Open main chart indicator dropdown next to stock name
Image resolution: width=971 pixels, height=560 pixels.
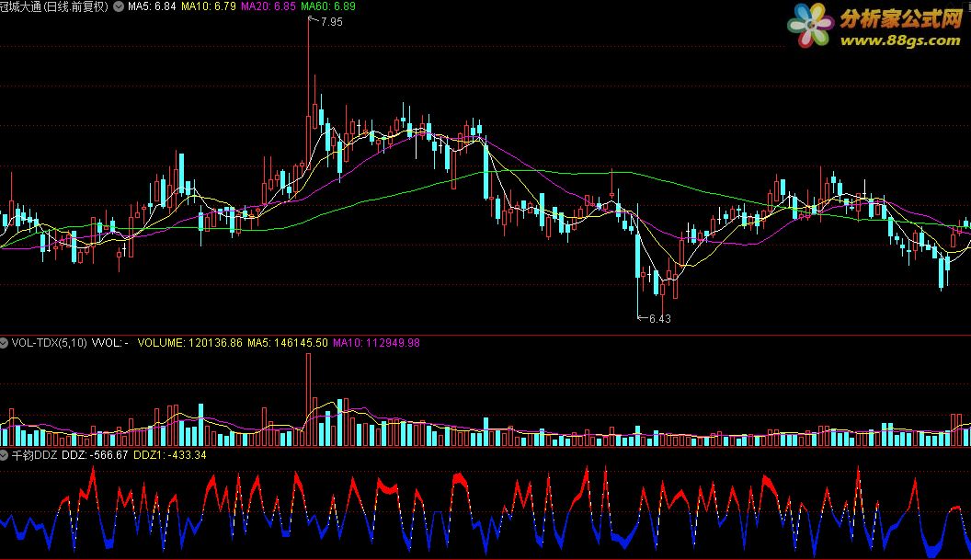click(x=119, y=6)
